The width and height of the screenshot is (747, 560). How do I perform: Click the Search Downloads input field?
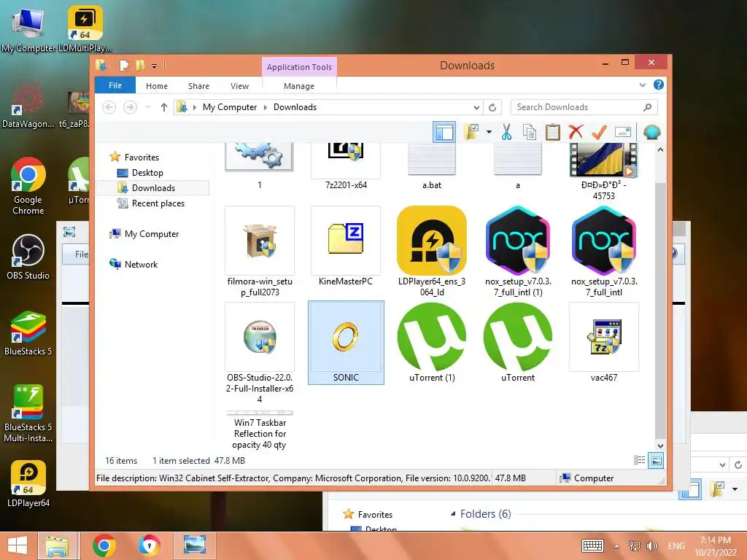click(x=576, y=107)
